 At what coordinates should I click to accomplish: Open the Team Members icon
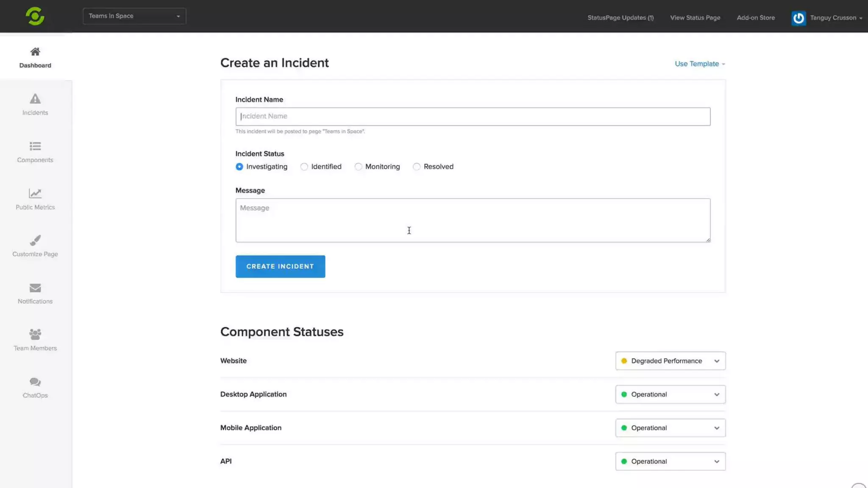[x=35, y=335]
